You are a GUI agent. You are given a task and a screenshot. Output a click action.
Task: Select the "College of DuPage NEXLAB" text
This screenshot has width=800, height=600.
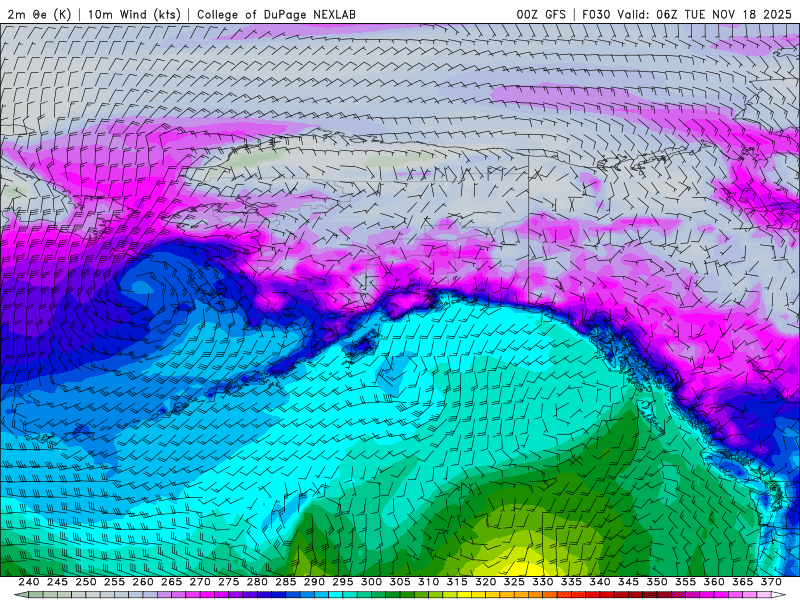coord(276,14)
